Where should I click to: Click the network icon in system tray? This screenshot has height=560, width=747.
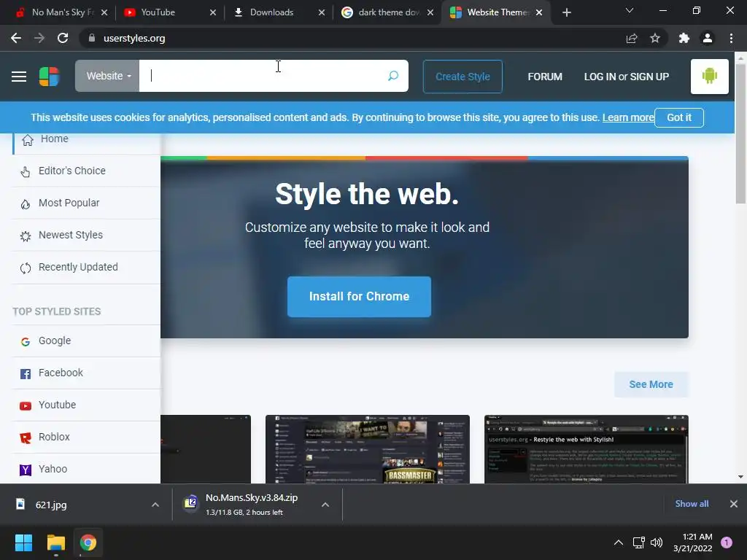(638, 542)
